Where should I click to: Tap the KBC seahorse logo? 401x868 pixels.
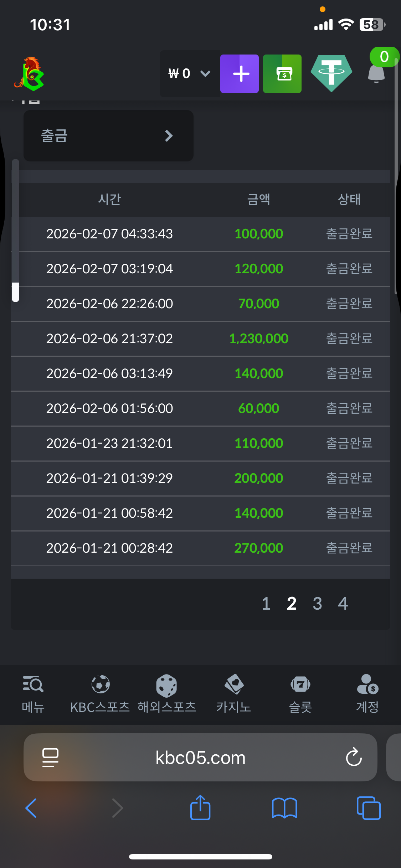click(x=29, y=74)
